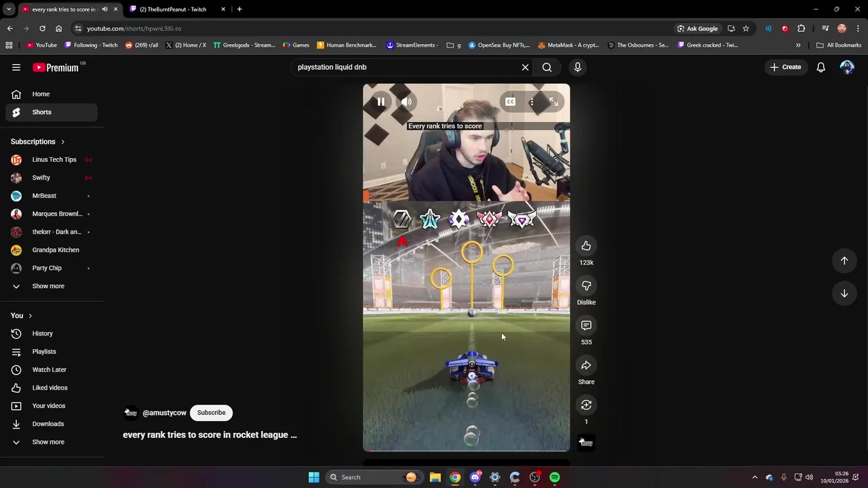Expand the You section chevron
This screenshot has width=868, height=488.
[30, 316]
